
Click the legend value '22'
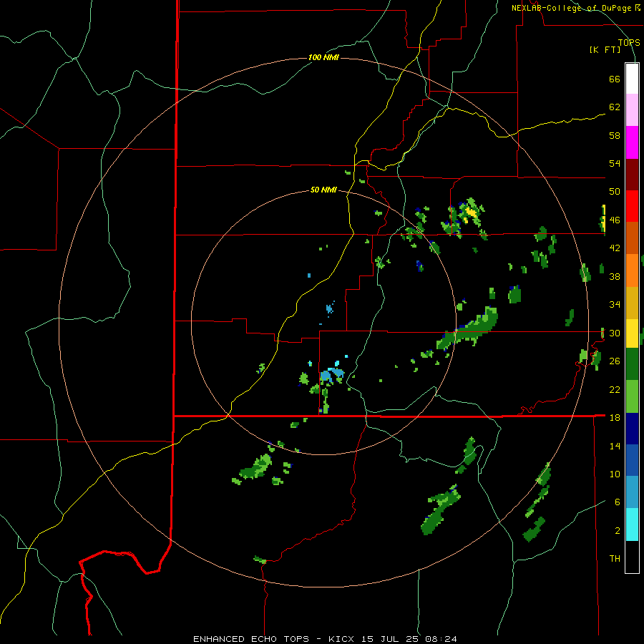click(615, 389)
